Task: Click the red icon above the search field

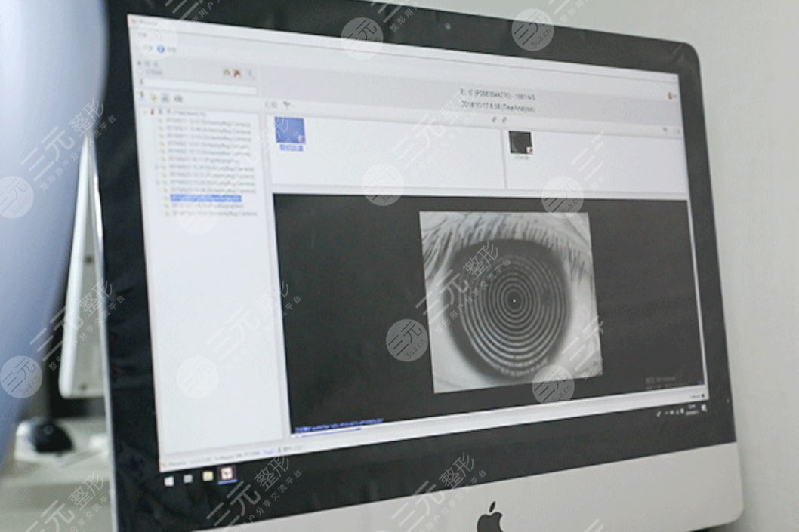Action: [x=237, y=74]
